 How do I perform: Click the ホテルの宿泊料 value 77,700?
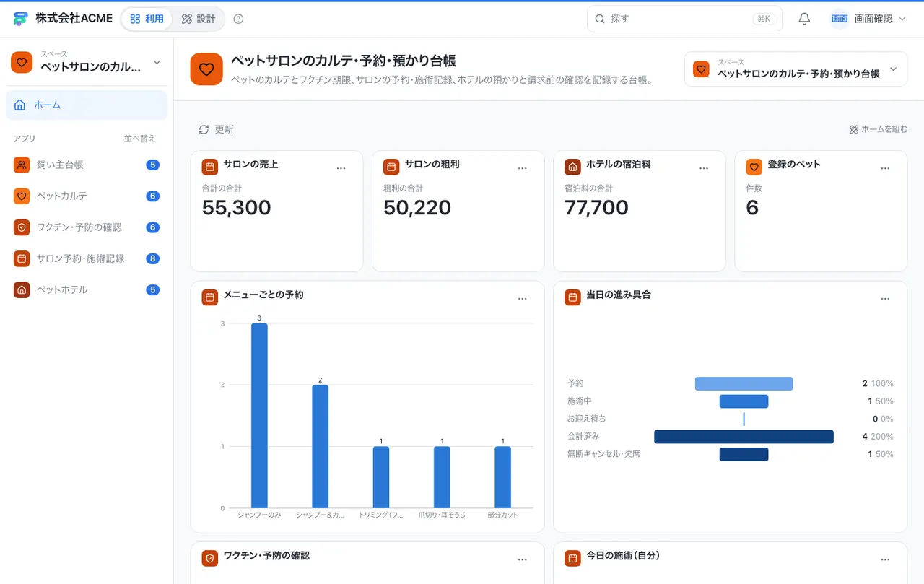(x=596, y=208)
